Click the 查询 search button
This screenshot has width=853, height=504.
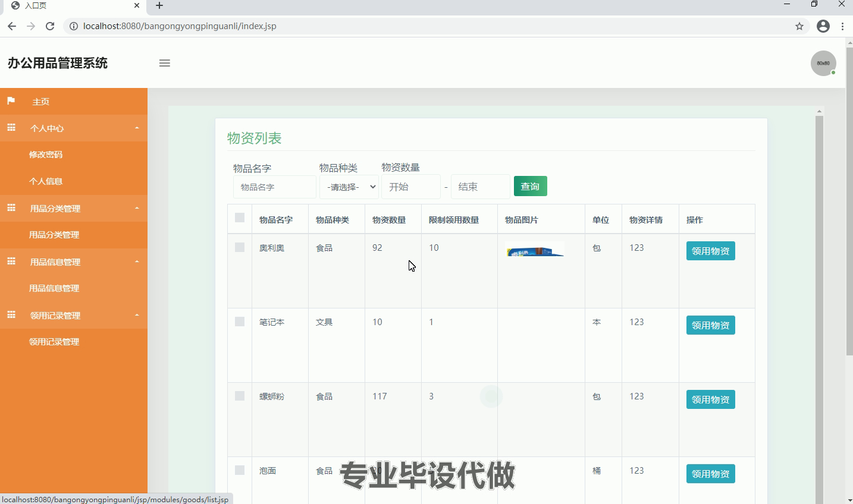(x=530, y=186)
